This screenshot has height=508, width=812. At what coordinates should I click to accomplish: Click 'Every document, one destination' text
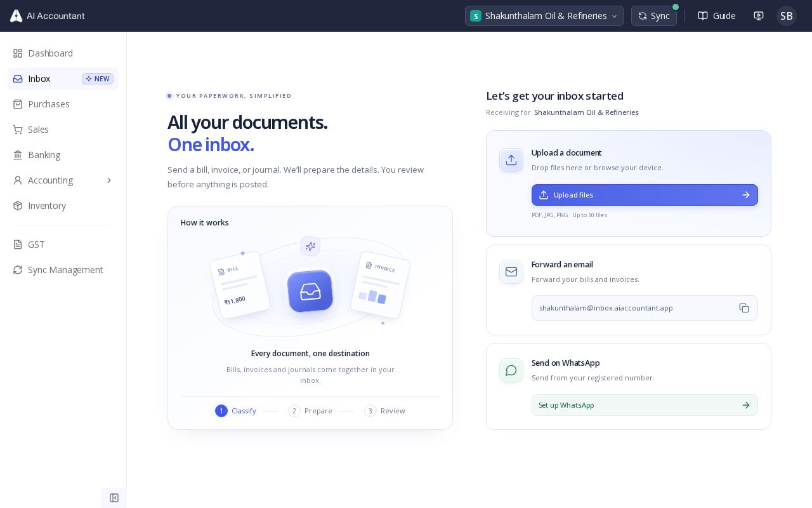pos(310,354)
